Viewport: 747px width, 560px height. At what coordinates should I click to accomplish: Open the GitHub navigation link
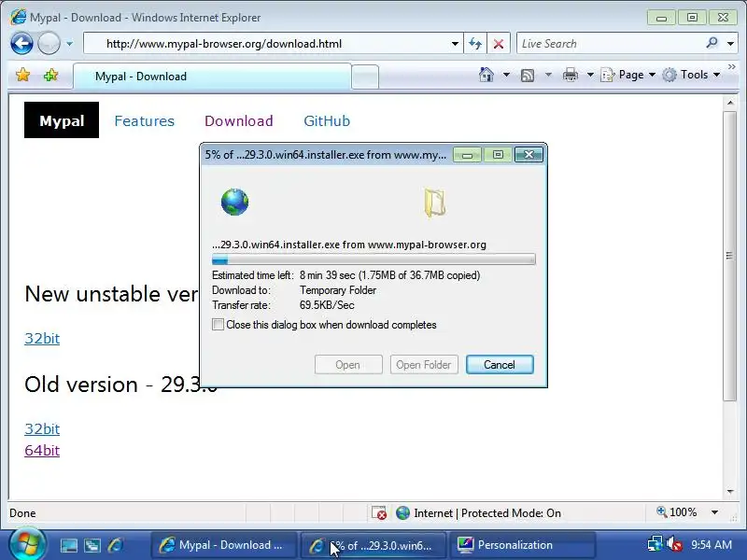tap(327, 121)
